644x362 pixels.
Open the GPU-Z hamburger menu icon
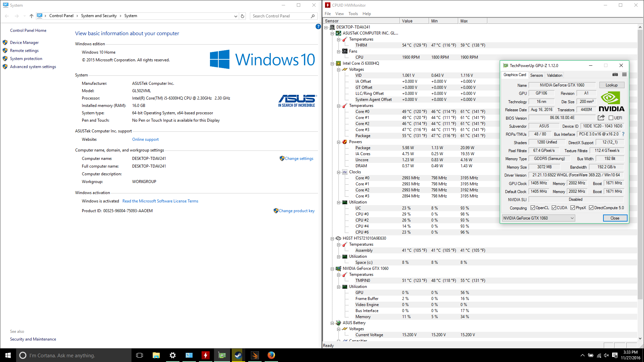[624, 75]
